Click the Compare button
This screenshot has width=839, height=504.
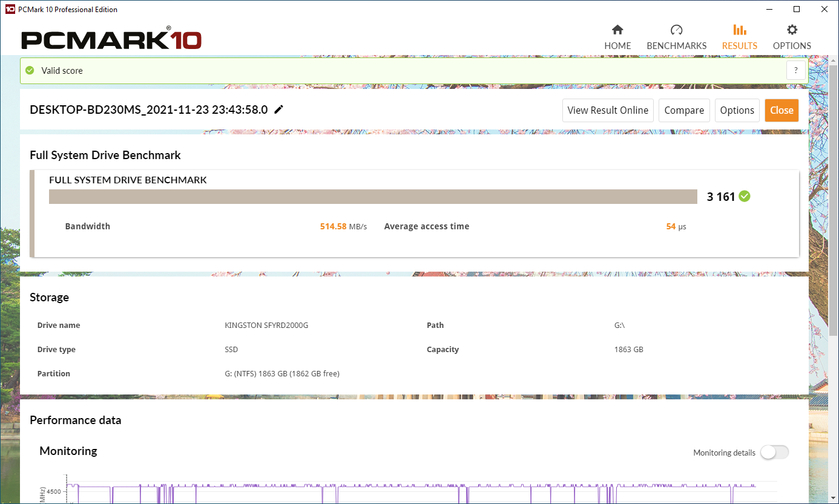point(684,110)
